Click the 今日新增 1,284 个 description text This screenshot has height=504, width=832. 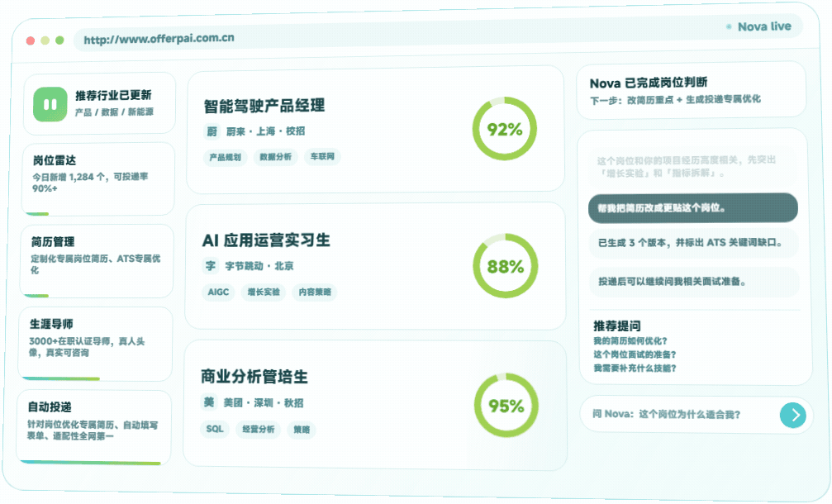pos(90,183)
